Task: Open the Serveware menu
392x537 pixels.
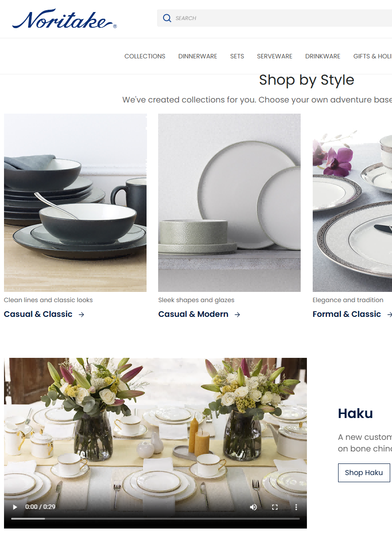Action: point(274,56)
